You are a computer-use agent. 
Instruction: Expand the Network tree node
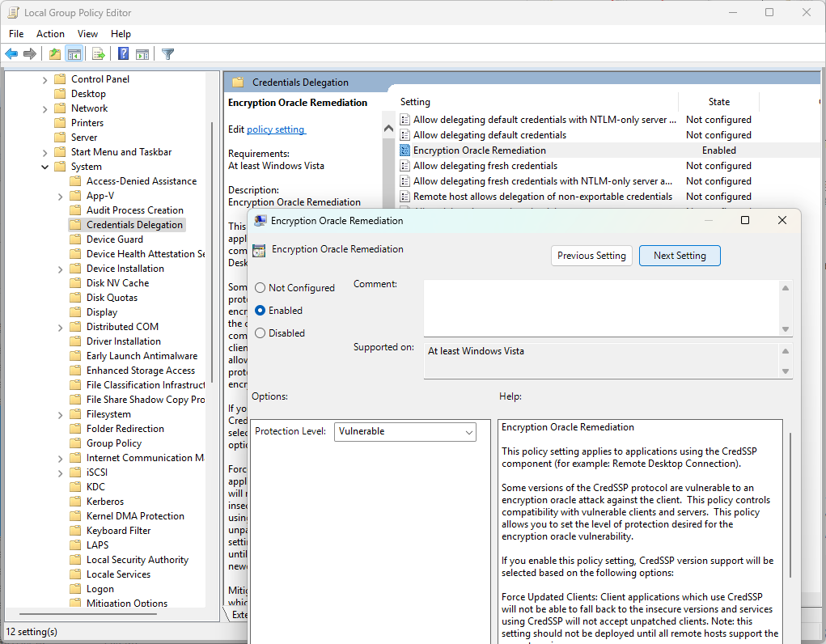point(44,109)
